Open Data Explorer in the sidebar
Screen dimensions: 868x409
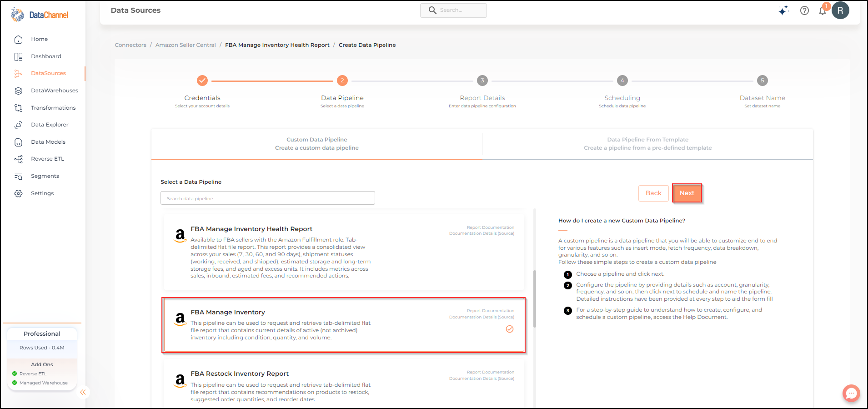point(50,125)
